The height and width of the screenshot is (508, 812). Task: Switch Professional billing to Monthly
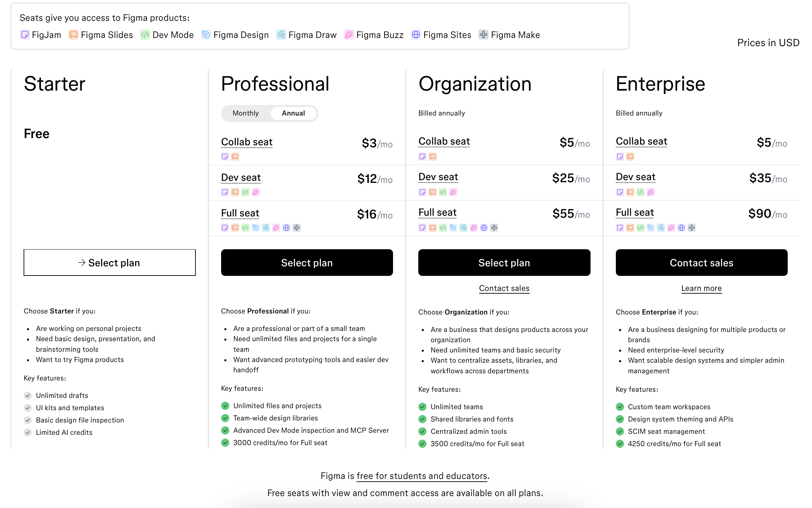(246, 113)
